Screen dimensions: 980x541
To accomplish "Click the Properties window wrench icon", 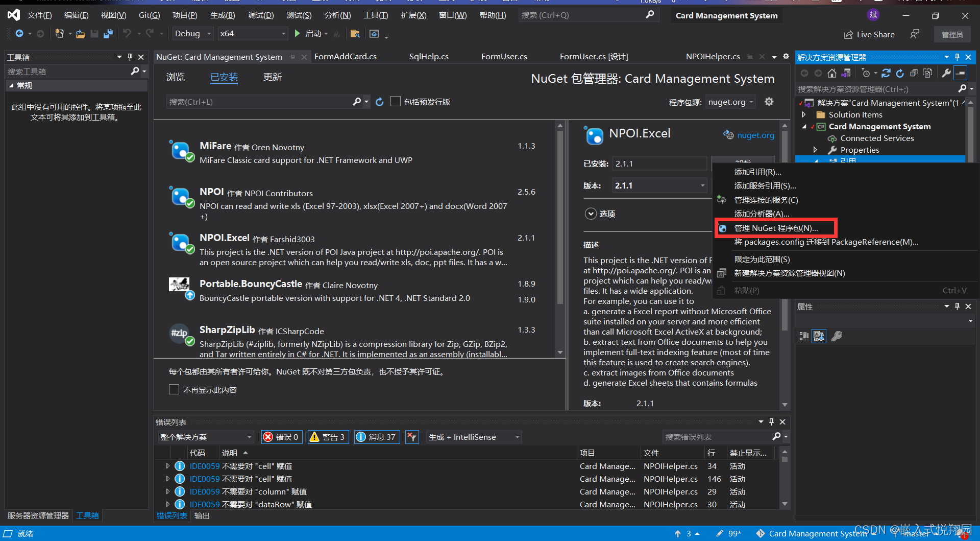I will (x=836, y=336).
